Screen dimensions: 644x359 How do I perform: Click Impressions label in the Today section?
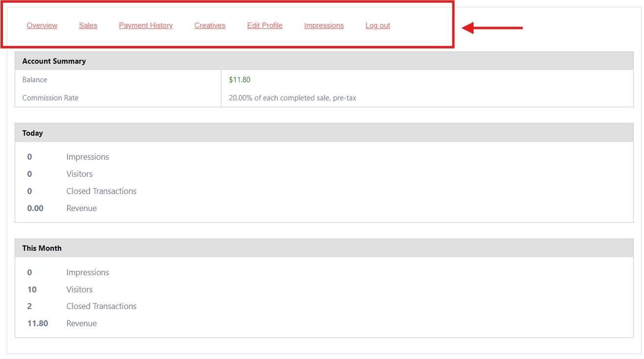coord(88,157)
